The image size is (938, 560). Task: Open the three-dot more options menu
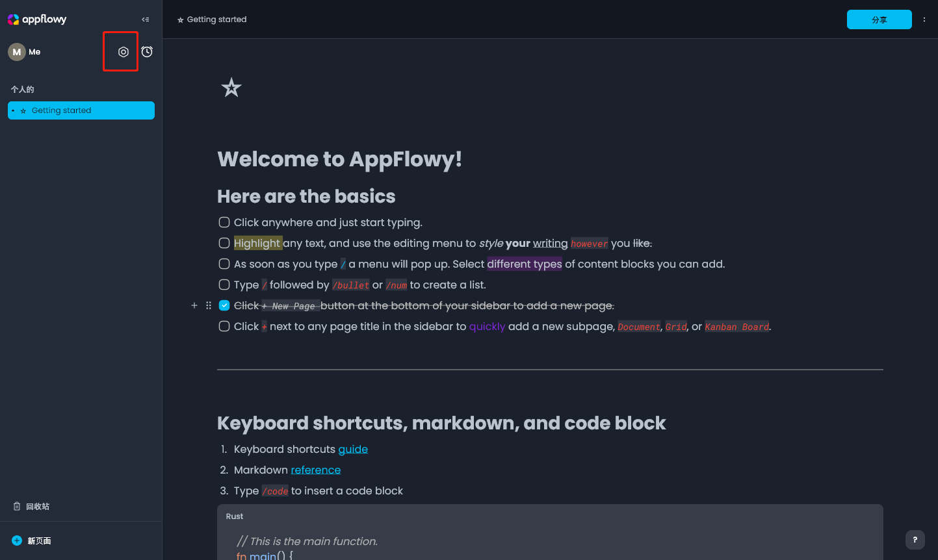click(924, 19)
